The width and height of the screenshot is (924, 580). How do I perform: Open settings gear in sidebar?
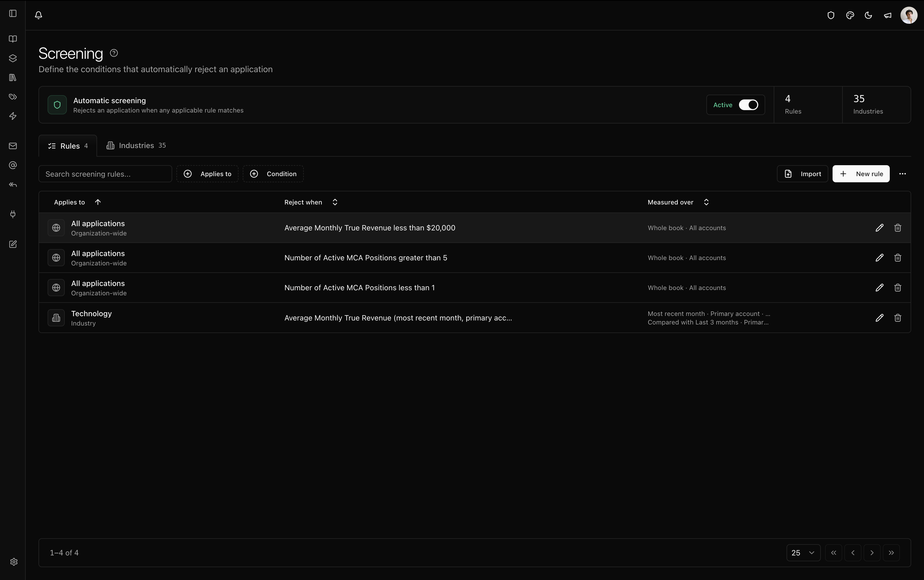click(14, 562)
